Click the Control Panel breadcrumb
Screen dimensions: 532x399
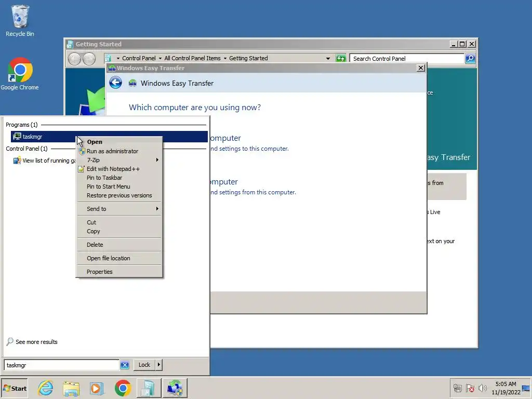139,58
